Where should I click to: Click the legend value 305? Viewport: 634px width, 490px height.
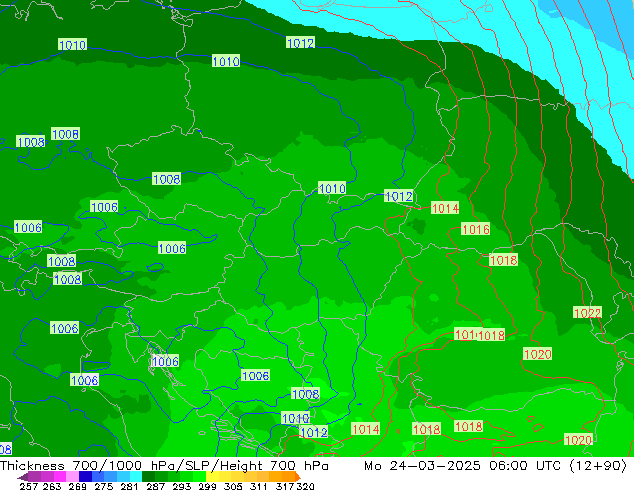pos(233,486)
